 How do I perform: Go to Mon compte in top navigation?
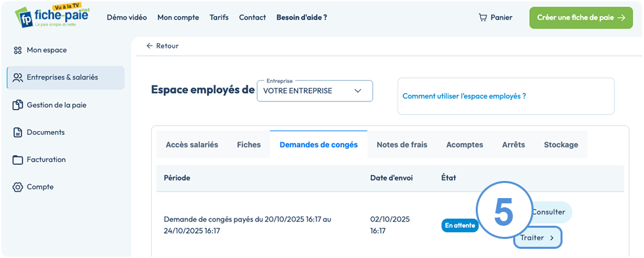(x=178, y=18)
